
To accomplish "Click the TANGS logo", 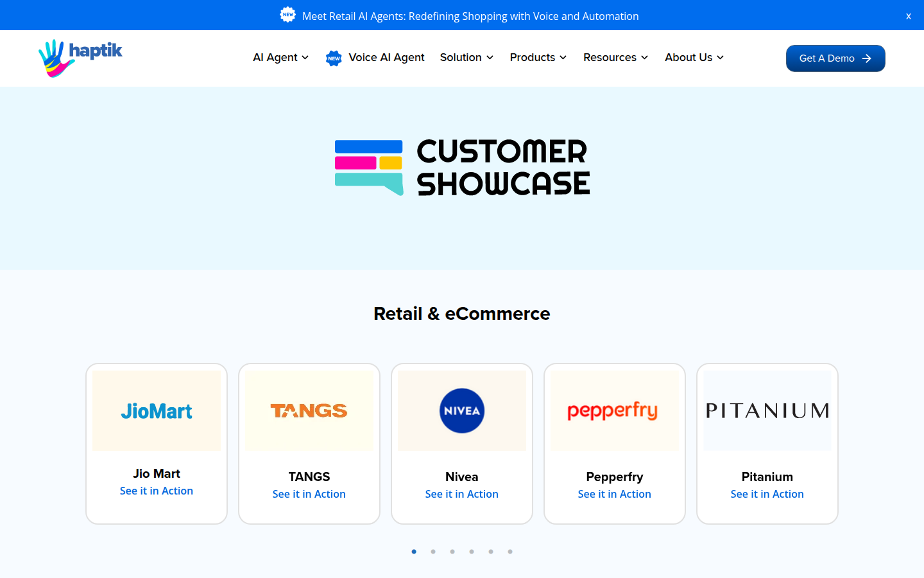I will click(x=309, y=411).
